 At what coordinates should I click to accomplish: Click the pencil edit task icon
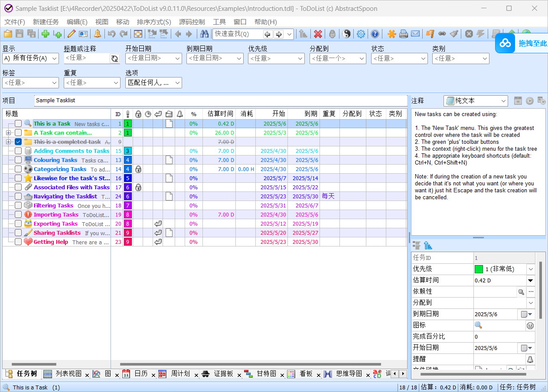click(71, 34)
